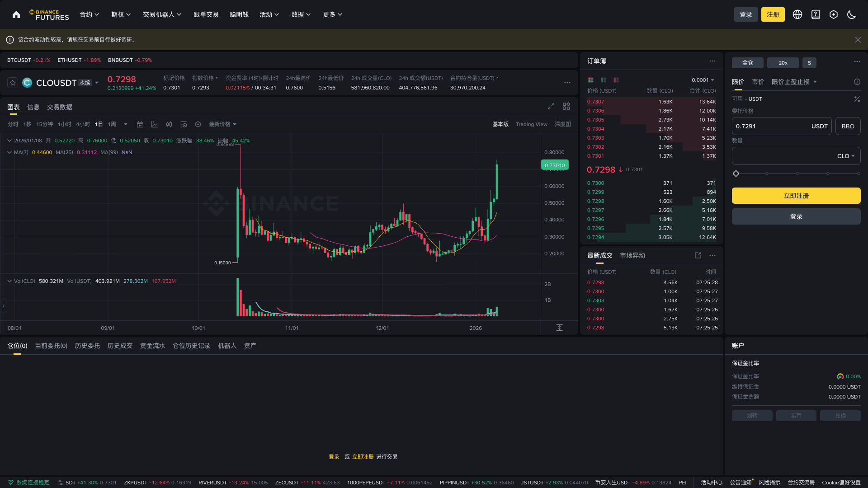Open the 合约 dropdown menu
This screenshot has height=488, width=868.
[90, 14]
